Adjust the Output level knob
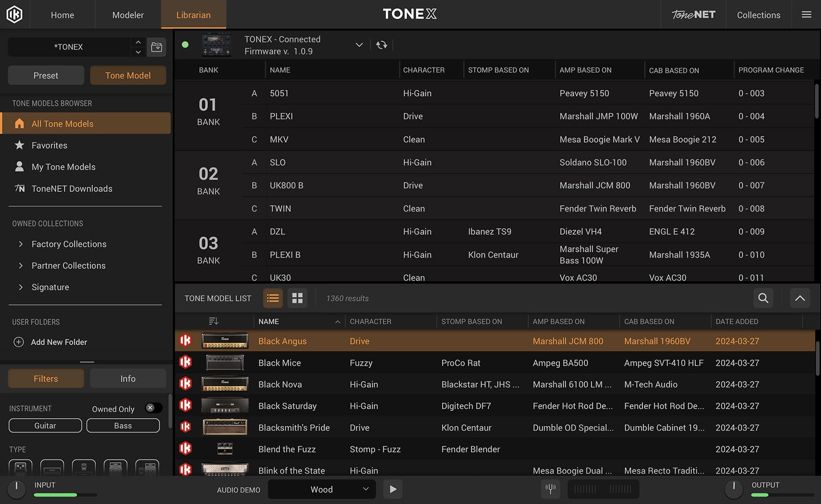The image size is (821, 504). pyautogui.click(x=734, y=489)
